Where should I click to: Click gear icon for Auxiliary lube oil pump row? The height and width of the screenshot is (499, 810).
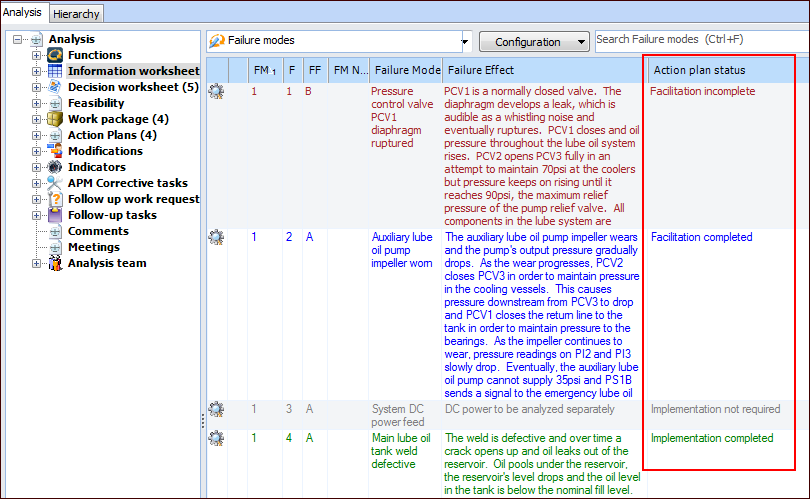[216, 237]
